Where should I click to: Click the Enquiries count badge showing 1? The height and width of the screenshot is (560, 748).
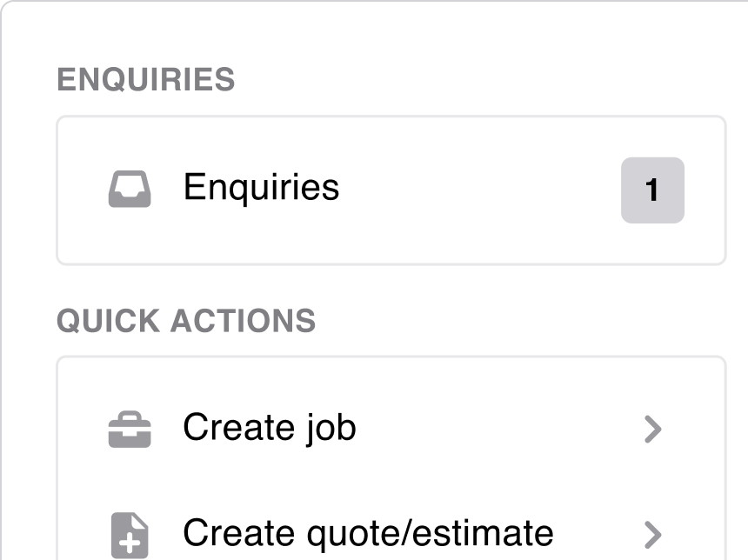[652, 190]
